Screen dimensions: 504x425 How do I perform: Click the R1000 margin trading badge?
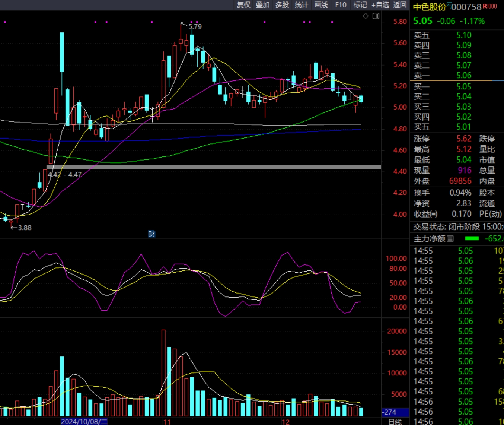click(490, 6)
